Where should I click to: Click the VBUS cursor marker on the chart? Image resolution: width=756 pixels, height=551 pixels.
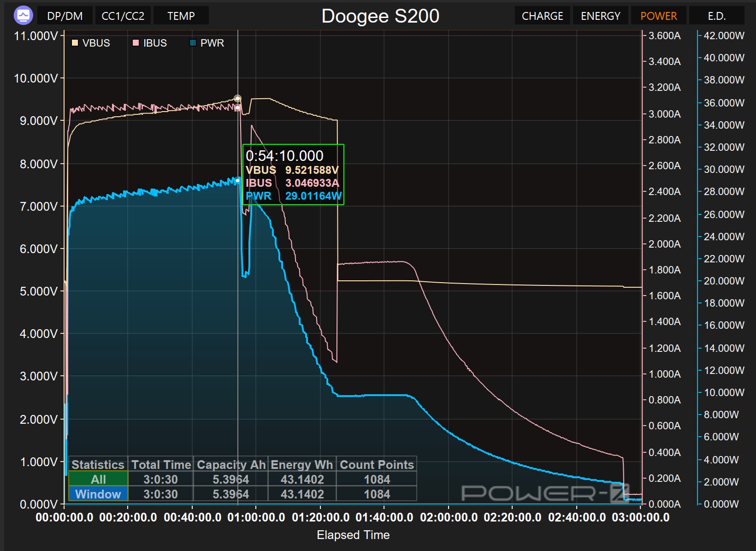238,99
